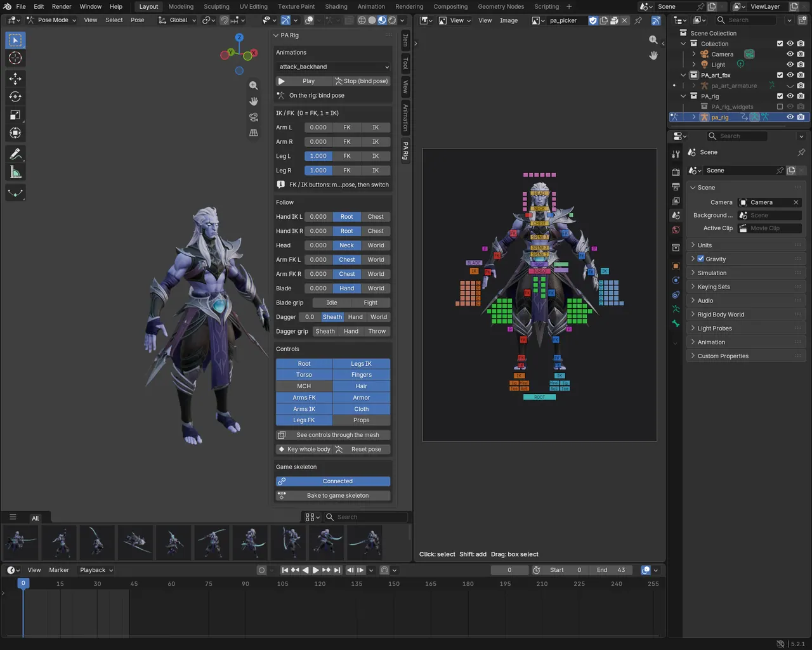The height and width of the screenshot is (650, 812).
Task: Click the End frame field in timeline
Action: (612, 570)
